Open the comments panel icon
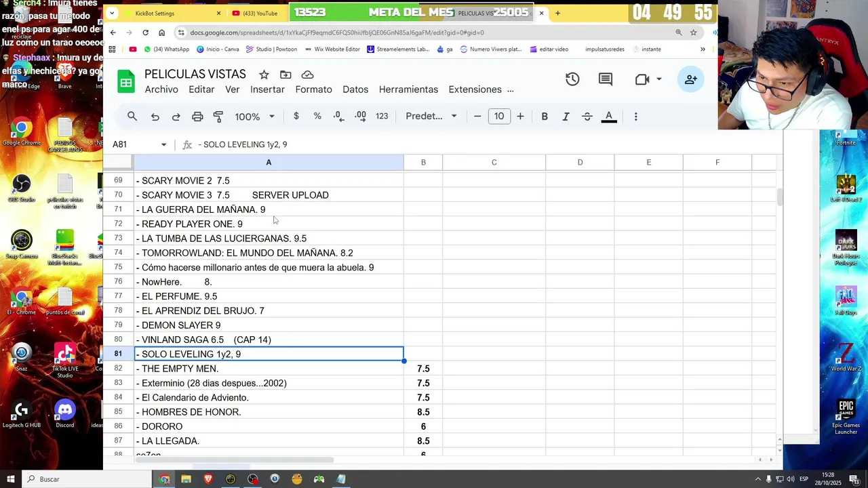Image resolution: width=868 pixels, height=488 pixels. (606, 79)
